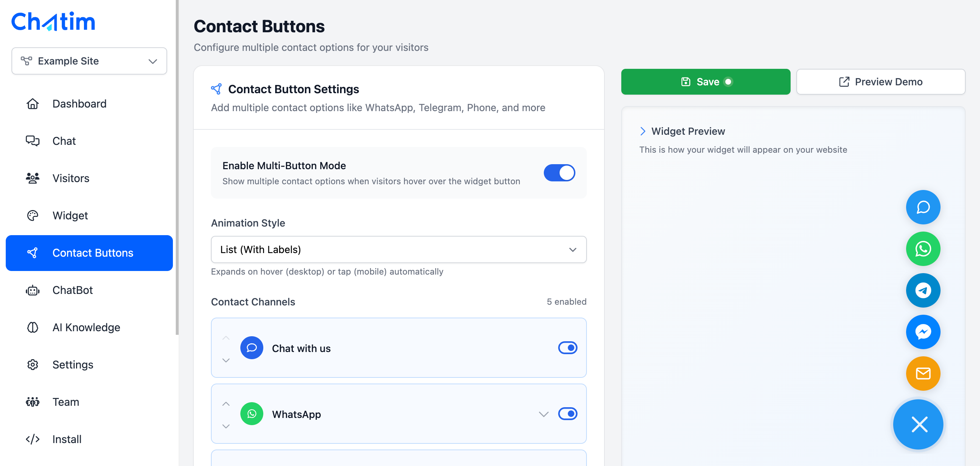Image resolution: width=980 pixels, height=466 pixels.
Task: Toggle off the WhatsApp channel
Action: 567,414
